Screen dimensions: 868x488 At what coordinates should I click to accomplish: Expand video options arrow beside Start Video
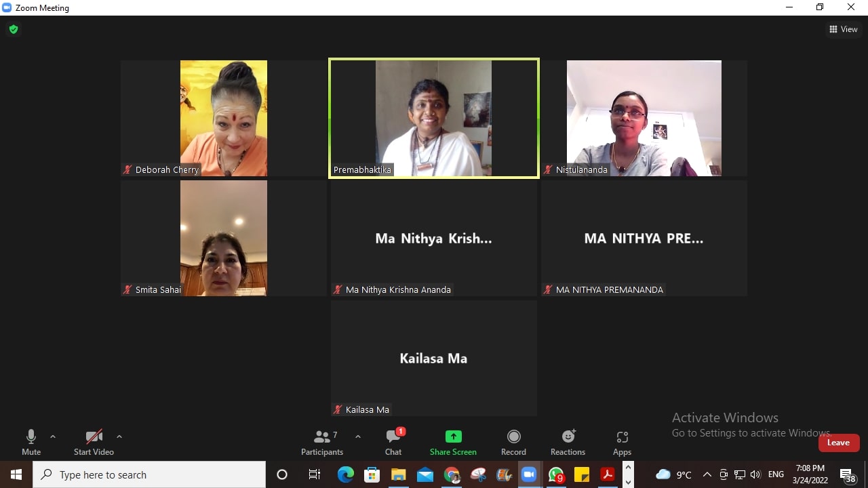pyautogui.click(x=119, y=436)
